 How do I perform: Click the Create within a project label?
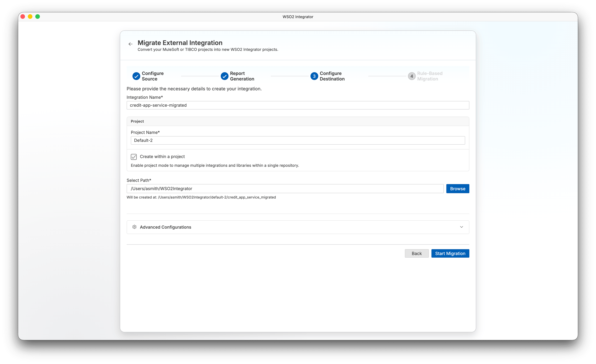[x=162, y=156]
